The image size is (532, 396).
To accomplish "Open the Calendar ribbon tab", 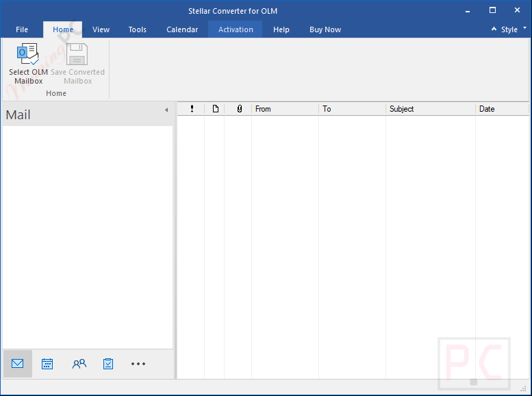I will [182, 29].
